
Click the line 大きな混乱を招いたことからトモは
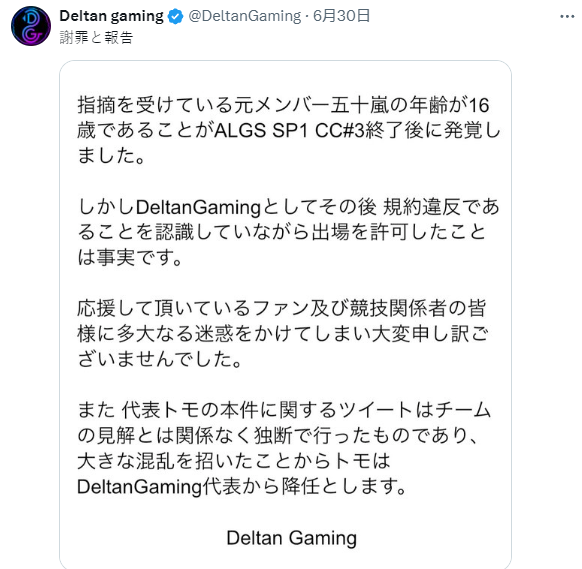[x=234, y=461]
